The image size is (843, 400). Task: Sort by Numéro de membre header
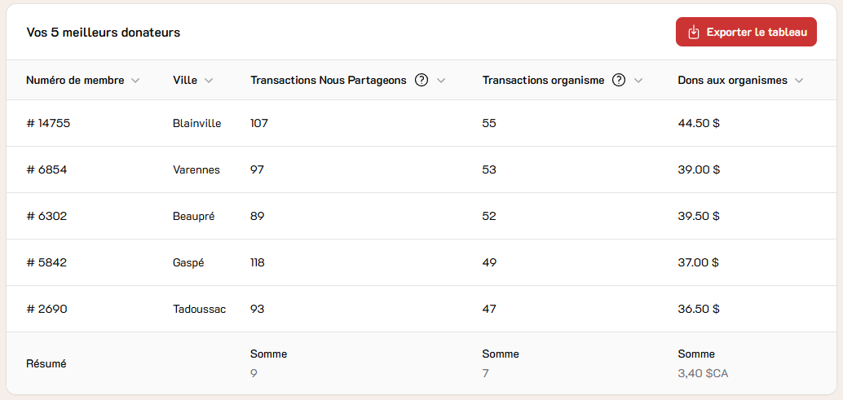(x=75, y=80)
